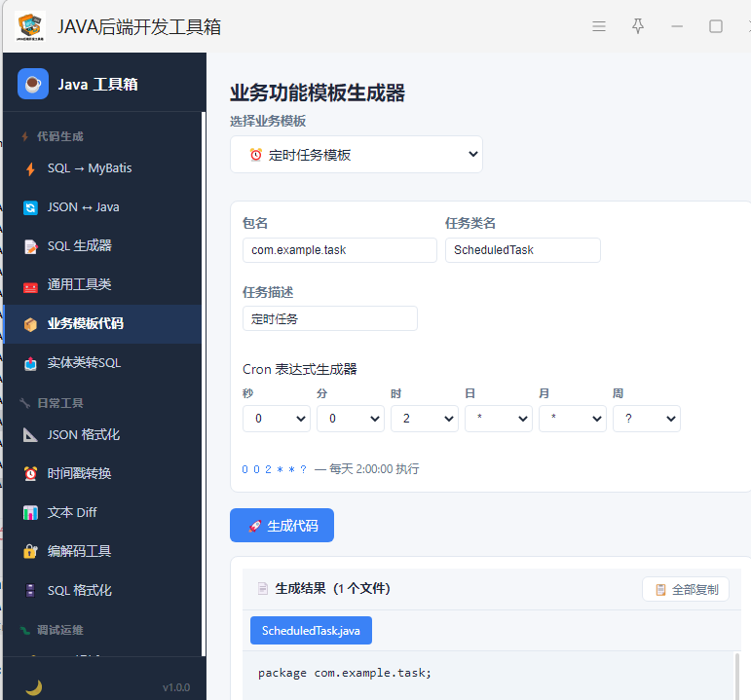This screenshot has width=751, height=700.
Task: Click the package icon beside 业务模板代码
Action: tap(30, 324)
